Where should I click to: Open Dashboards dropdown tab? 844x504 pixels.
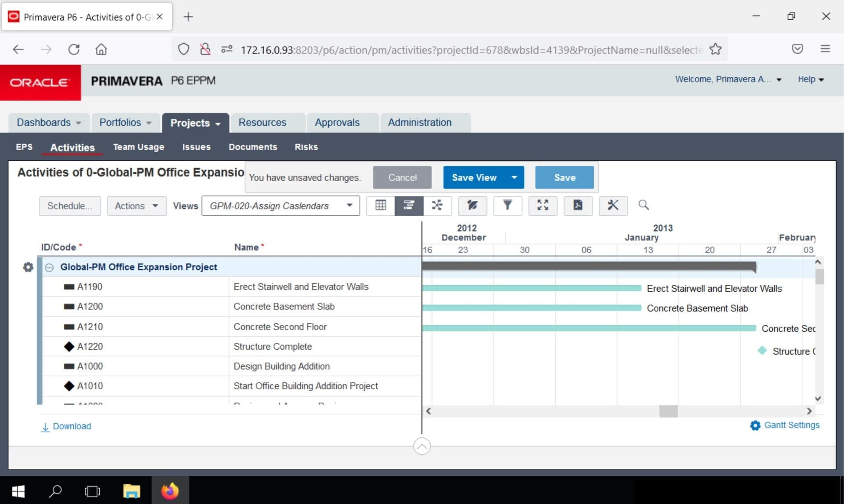(49, 123)
